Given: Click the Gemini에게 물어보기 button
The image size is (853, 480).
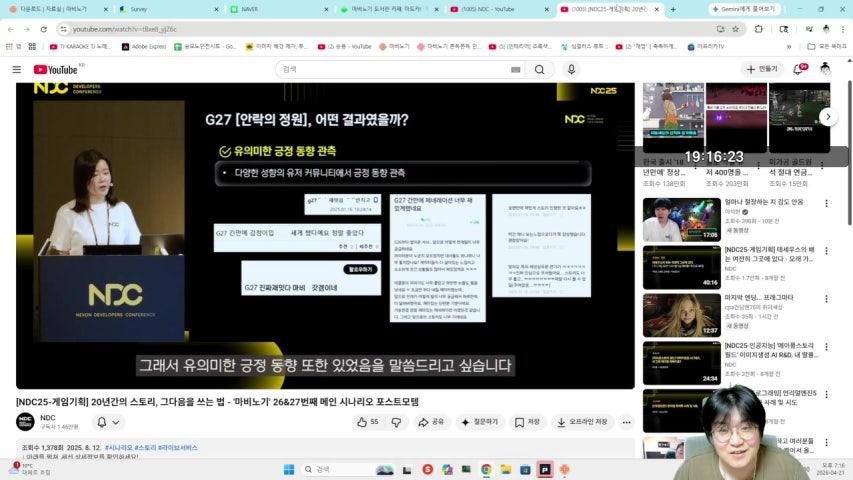Looking at the screenshot, I should click(x=745, y=9).
